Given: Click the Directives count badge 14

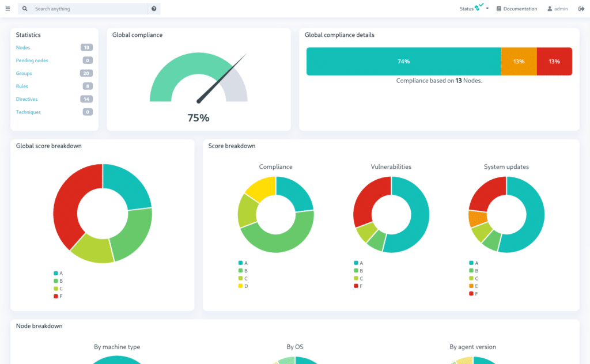Looking at the screenshot, I should 86,99.
